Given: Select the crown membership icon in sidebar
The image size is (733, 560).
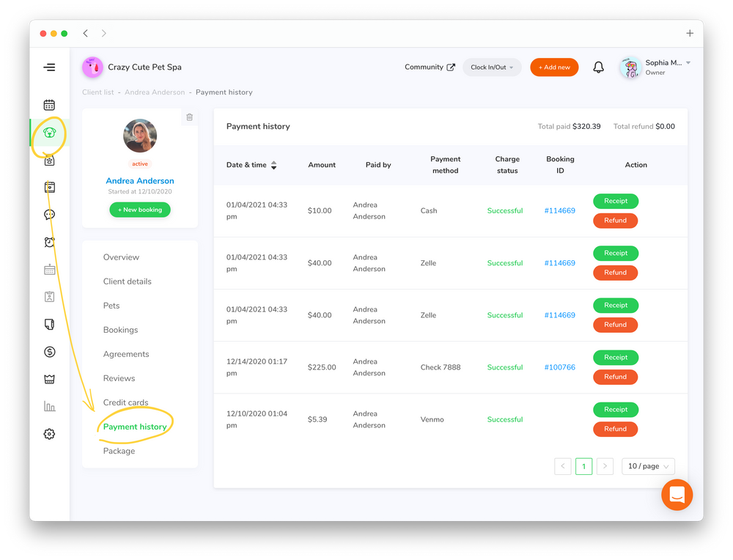Looking at the screenshot, I should (x=49, y=379).
